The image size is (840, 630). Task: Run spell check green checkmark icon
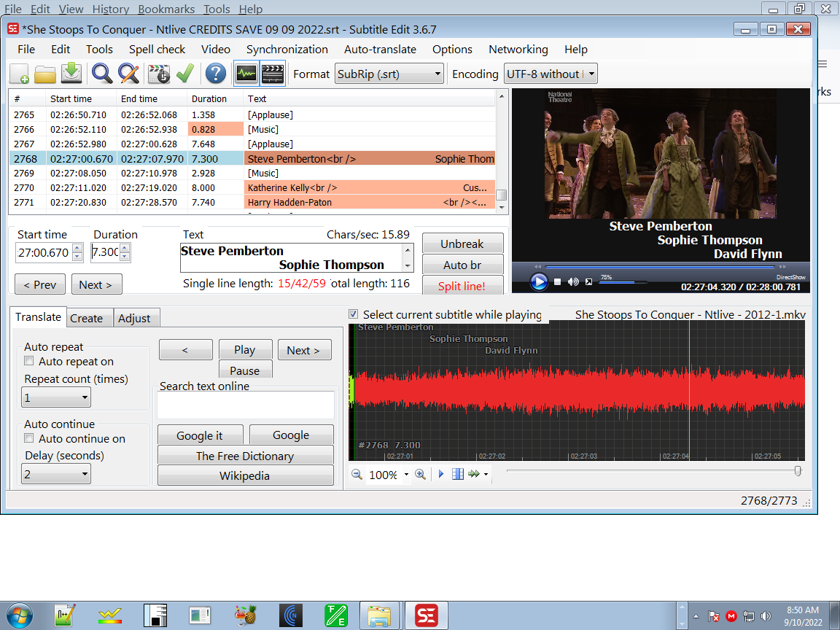click(185, 74)
